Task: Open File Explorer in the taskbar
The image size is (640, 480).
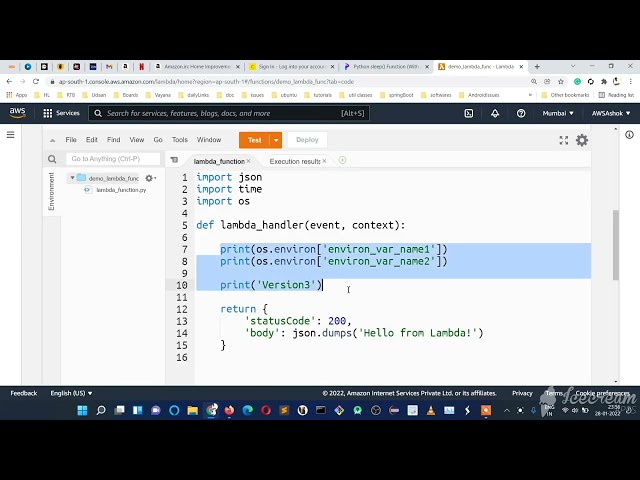Action: click(x=192, y=410)
